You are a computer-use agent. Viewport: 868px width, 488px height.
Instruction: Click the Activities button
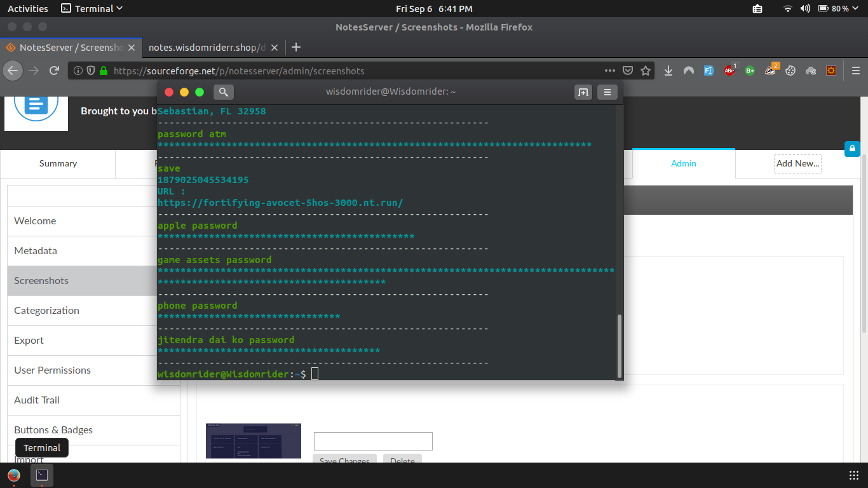[28, 9]
